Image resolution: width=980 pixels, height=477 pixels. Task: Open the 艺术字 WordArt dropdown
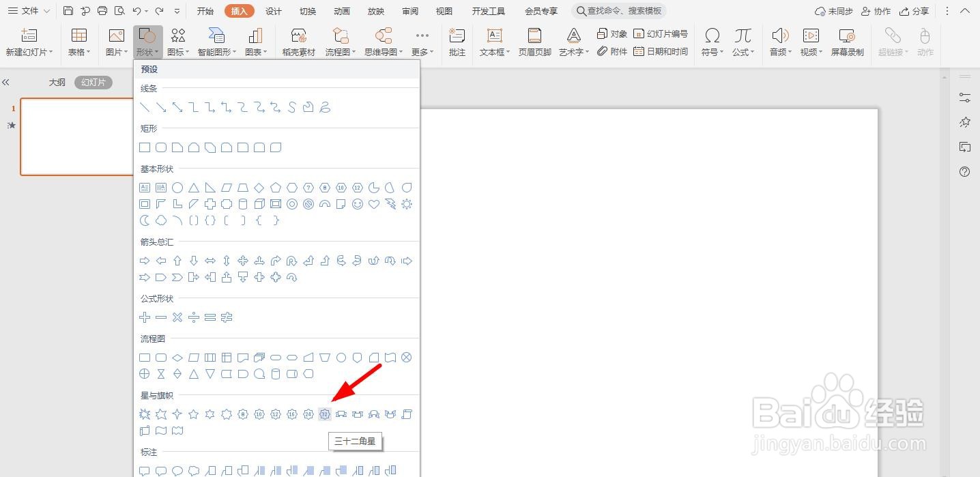(574, 42)
